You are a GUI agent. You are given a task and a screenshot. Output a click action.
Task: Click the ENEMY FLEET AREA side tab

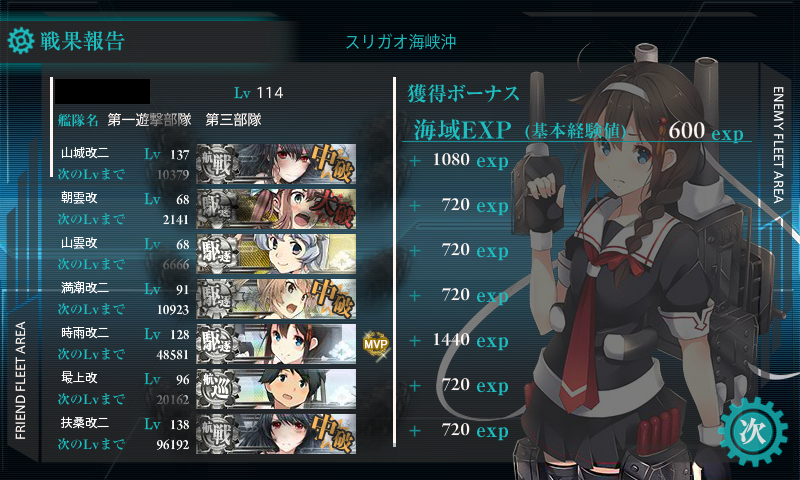[778, 144]
